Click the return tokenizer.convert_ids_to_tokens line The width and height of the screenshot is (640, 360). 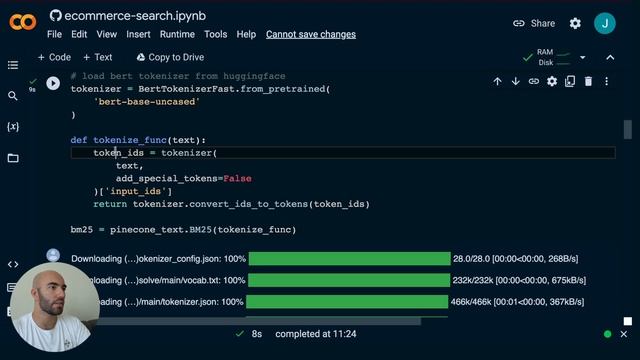231,204
